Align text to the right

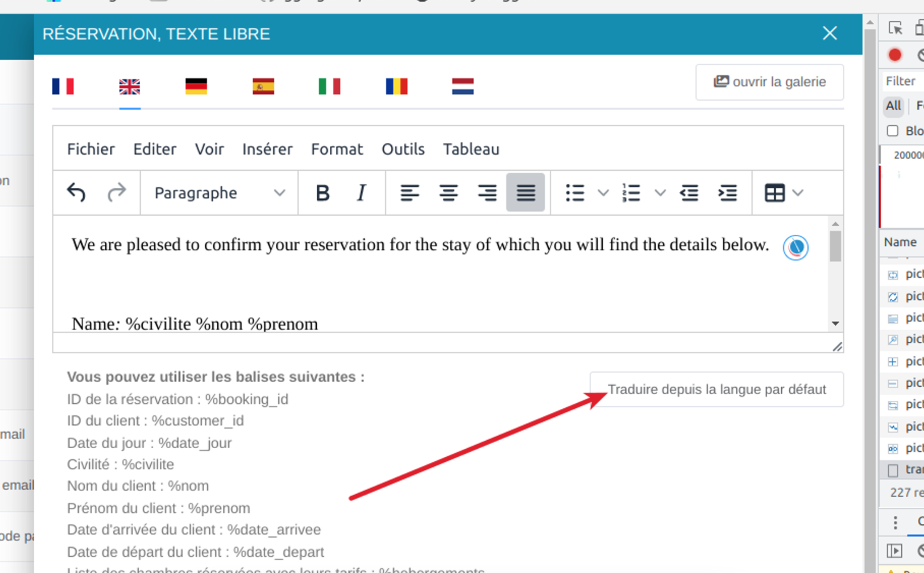(487, 193)
